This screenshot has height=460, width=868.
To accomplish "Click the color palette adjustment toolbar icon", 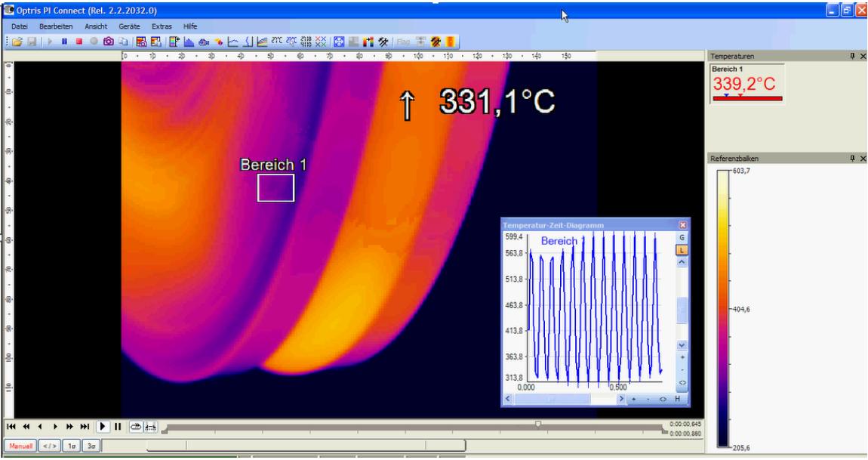I will click(x=368, y=43).
